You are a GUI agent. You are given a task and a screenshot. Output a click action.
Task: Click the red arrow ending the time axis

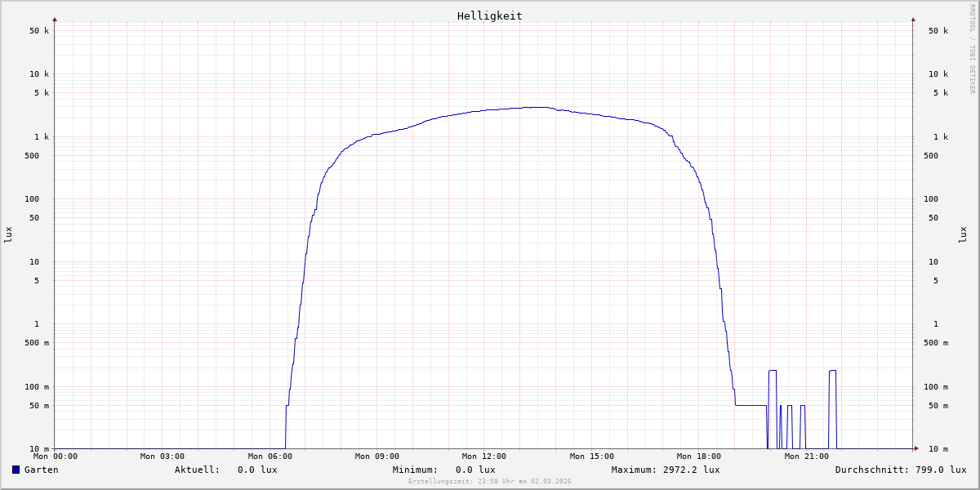click(x=915, y=448)
